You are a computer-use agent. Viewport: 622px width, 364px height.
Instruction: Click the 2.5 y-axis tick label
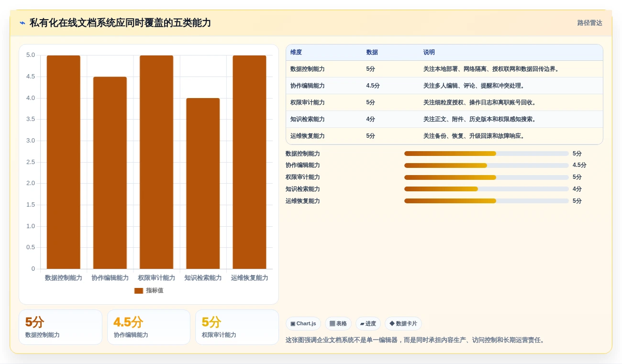[x=31, y=162]
